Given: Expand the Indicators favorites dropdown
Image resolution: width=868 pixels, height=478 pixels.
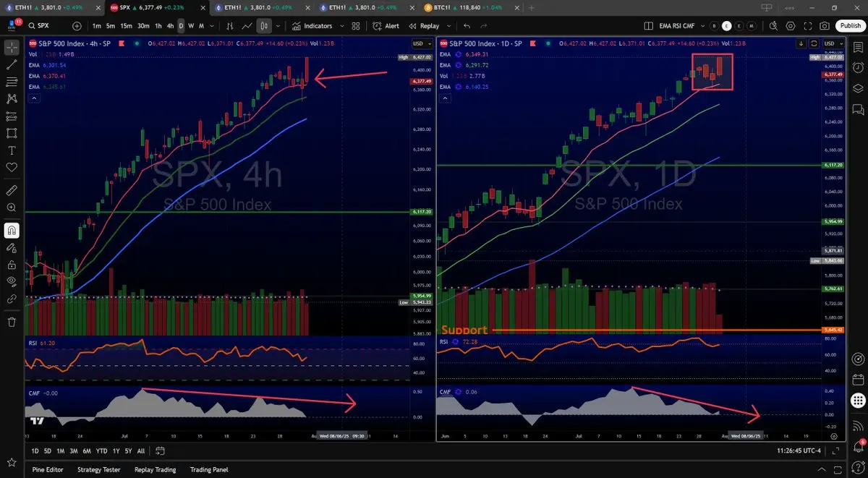Looking at the screenshot, I should point(342,26).
